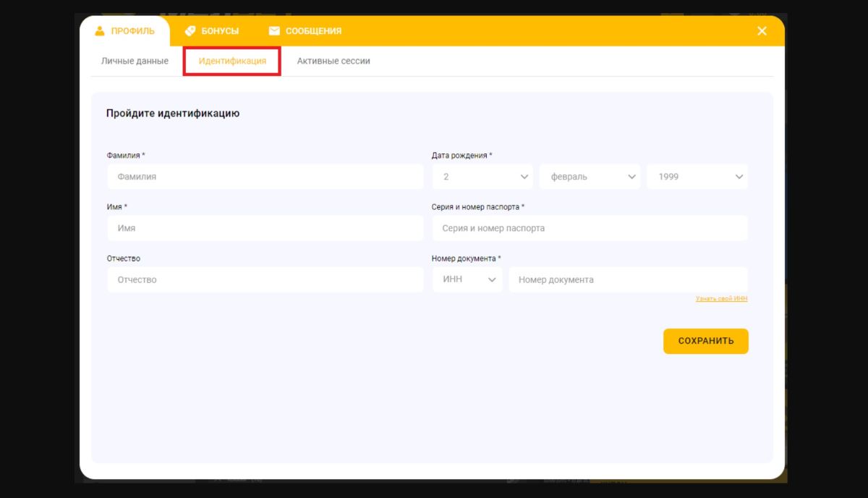
Task: Follow the Узнать свой ИНН link
Action: click(721, 298)
